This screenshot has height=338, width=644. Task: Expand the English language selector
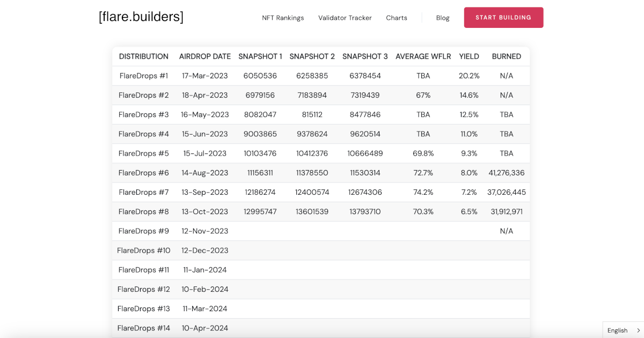coord(619,330)
